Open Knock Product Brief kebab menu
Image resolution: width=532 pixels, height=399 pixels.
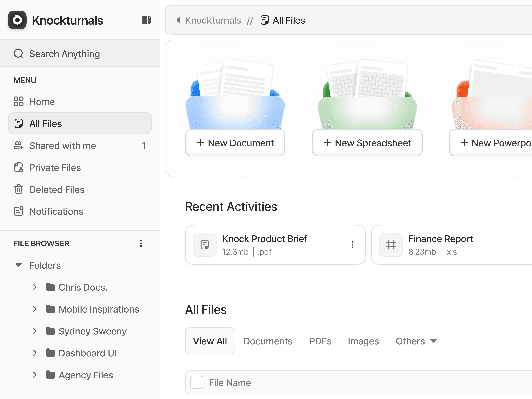coord(352,245)
